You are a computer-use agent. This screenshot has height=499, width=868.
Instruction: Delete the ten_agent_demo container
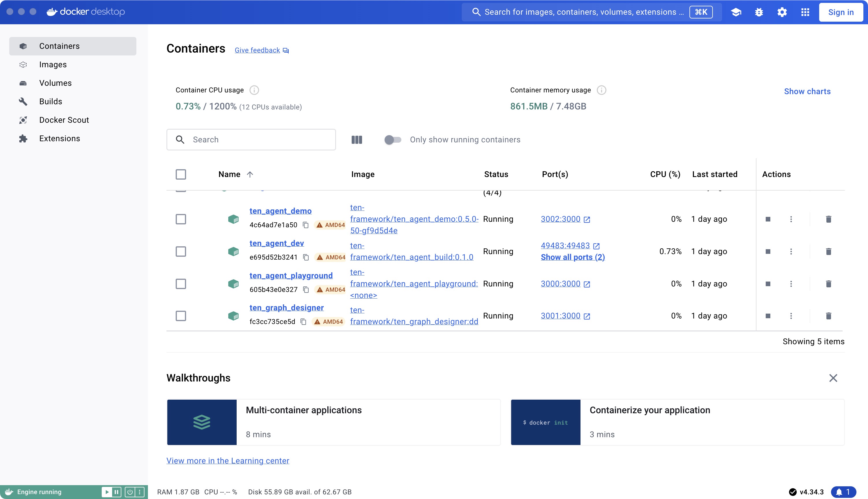(x=829, y=219)
